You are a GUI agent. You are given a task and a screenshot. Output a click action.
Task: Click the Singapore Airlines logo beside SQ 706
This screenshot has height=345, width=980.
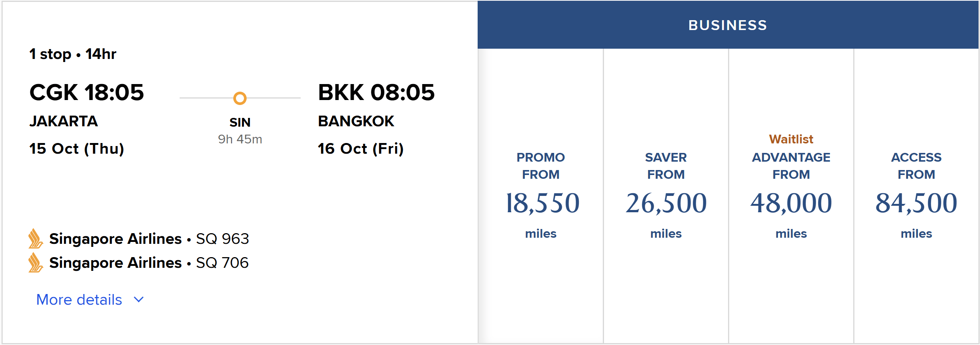[x=35, y=262]
